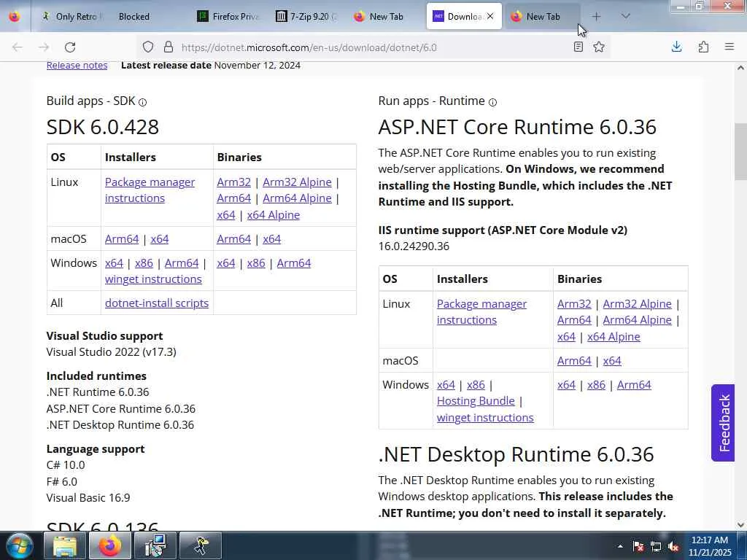Click the Runtime info circle icon
The image size is (747, 560).
492,102
